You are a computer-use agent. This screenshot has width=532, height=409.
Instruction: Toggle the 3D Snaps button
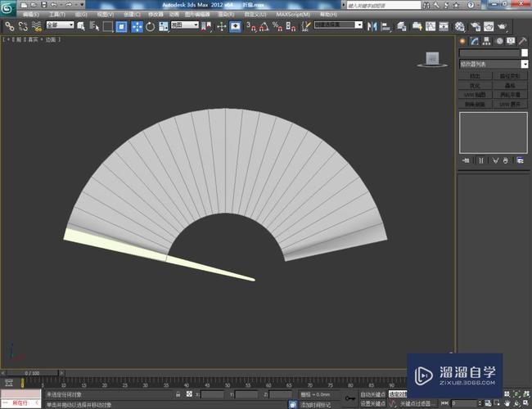(x=250, y=26)
